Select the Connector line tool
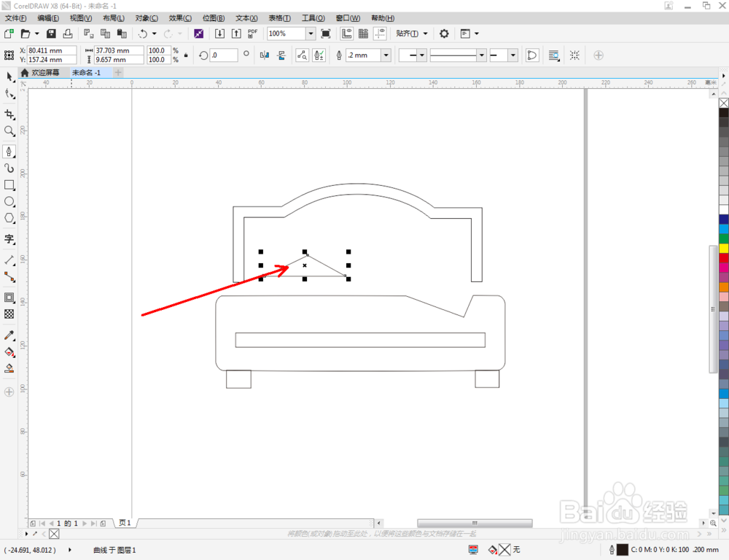 9,277
